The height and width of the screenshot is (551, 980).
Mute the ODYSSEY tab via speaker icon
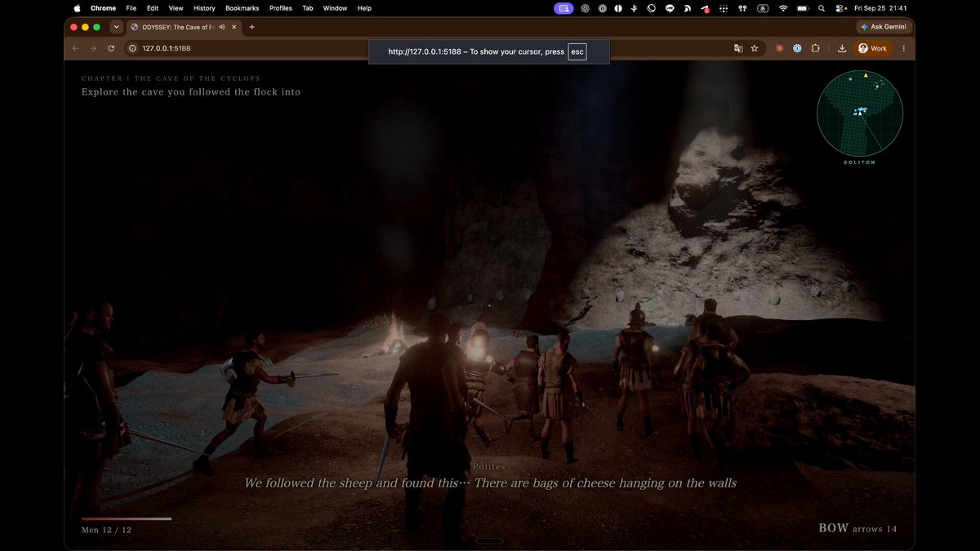coord(222,27)
